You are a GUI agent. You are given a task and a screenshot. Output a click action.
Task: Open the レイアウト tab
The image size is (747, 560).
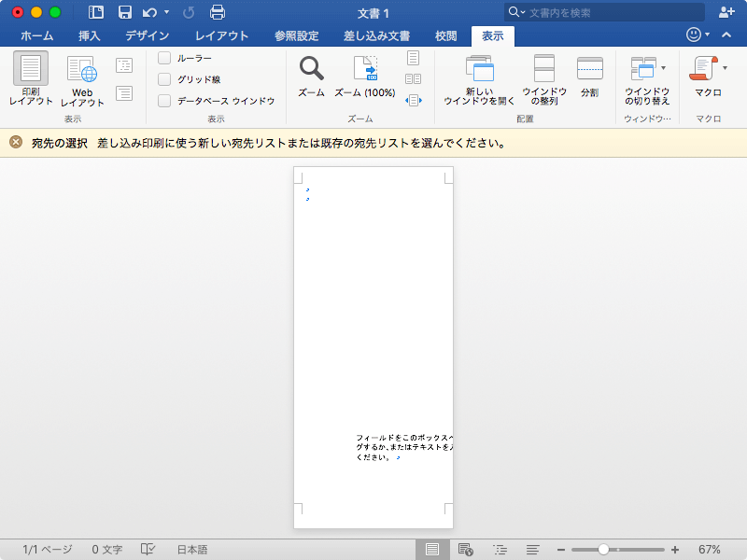coord(221,35)
